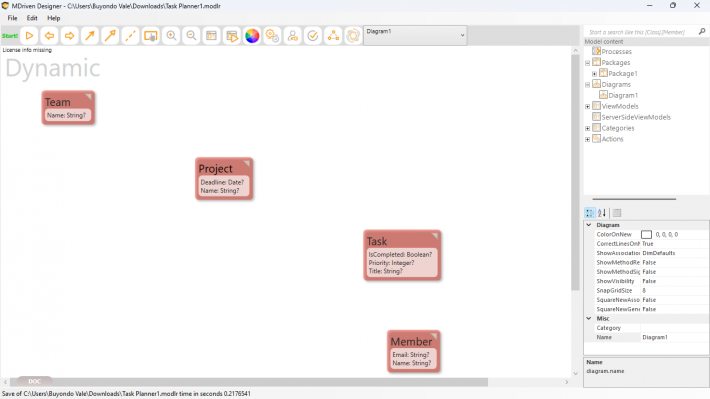Click the magnifier search icon
Viewport: 710px width, 399px height.
coord(702,31)
